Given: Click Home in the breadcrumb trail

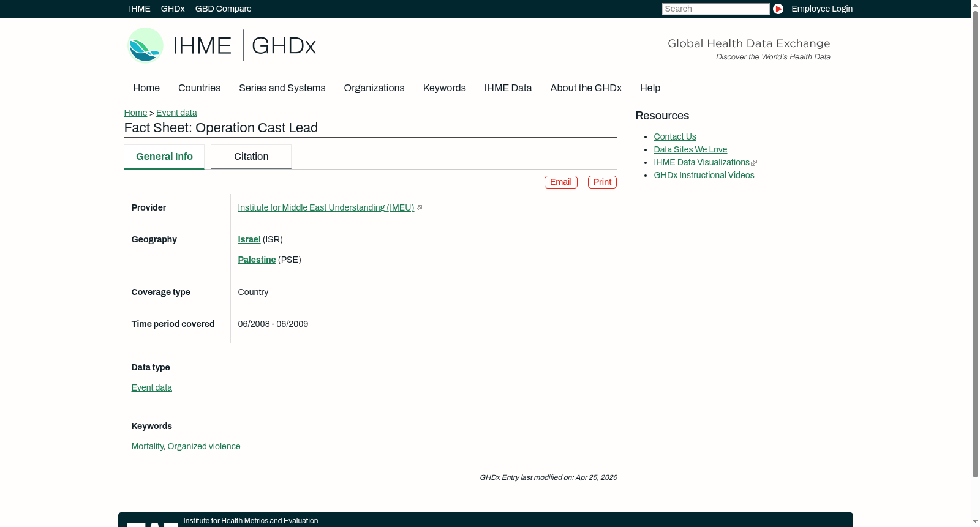Looking at the screenshot, I should [135, 113].
